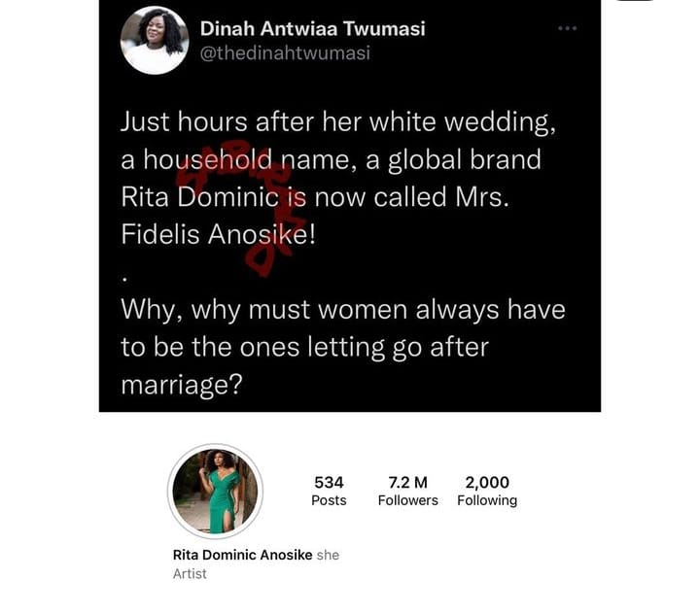Image resolution: width=700 pixels, height=614 pixels.
Task: Click the @thedinahtwumasi handle
Action: pos(285,53)
